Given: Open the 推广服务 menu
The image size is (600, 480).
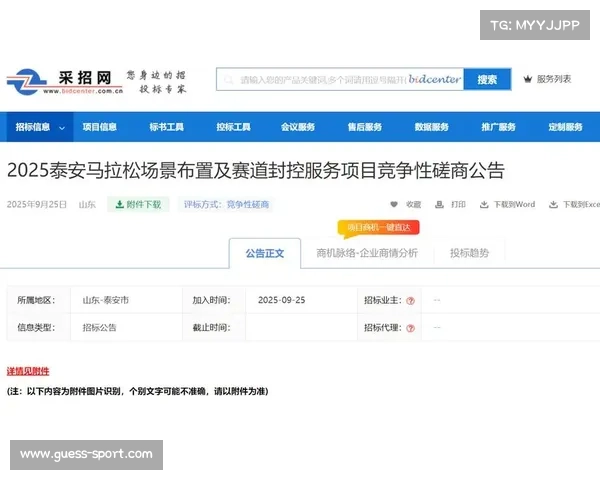Looking at the screenshot, I should click(x=499, y=127).
